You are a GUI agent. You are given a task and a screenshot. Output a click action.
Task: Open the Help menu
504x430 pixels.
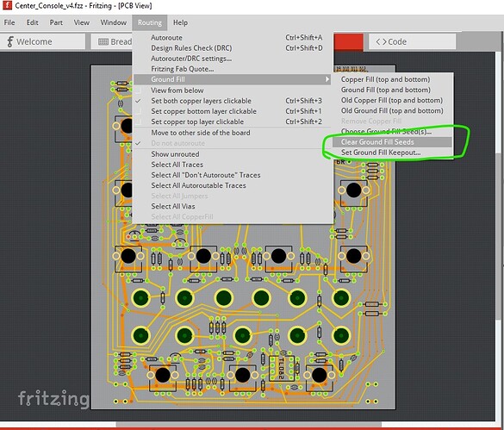(180, 22)
